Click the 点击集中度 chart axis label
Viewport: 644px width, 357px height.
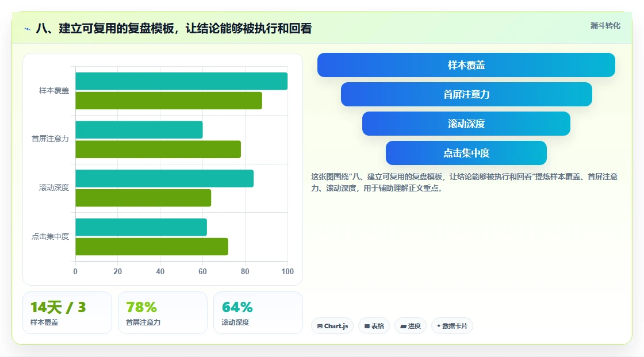[x=50, y=237]
